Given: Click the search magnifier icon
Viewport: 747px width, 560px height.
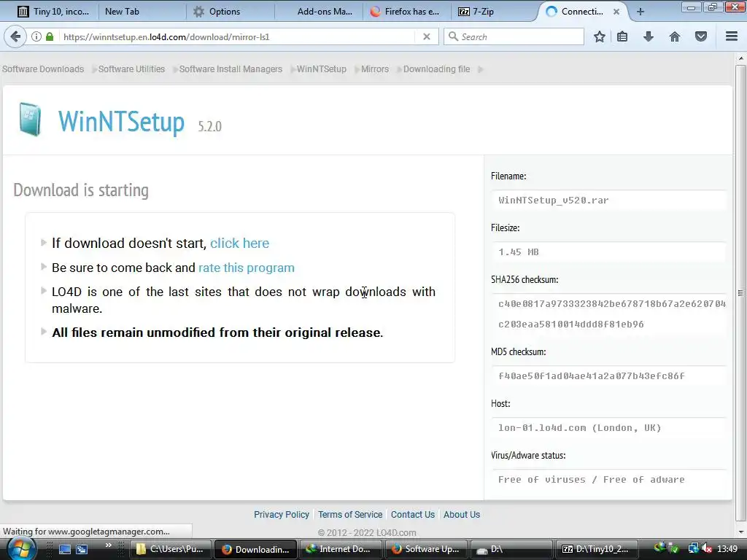Looking at the screenshot, I should tap(453, 36).
